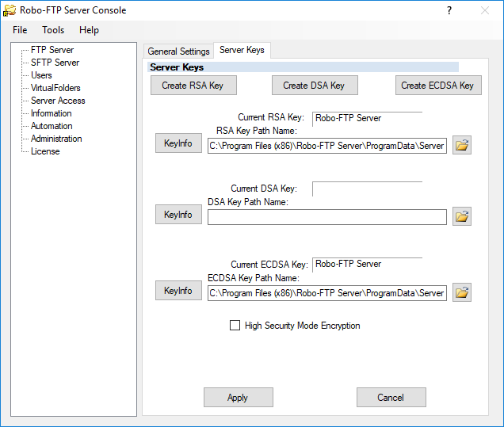The image size is (504, 427).
Task: Show KeyInfo for the ECDSA key
Action: click(178, 291)
